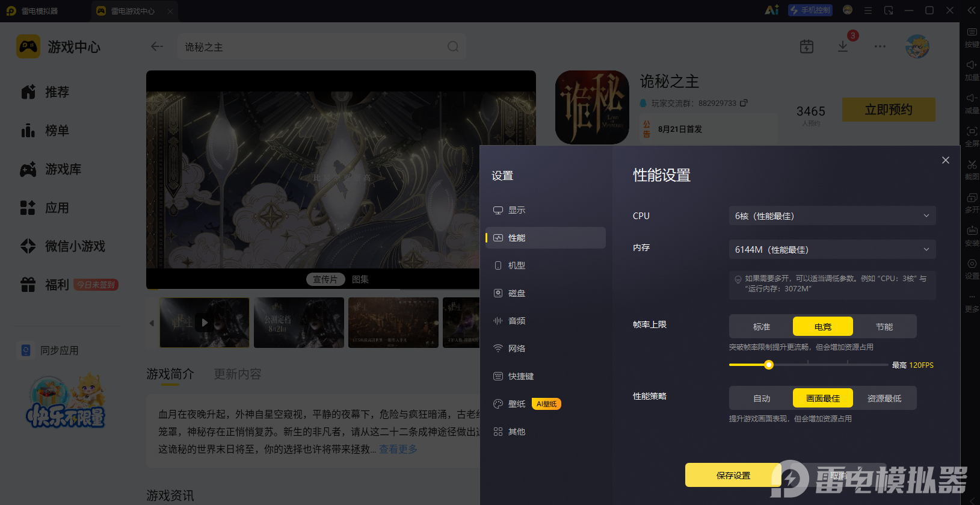This screenshot has width=980, height=505.
Task: Open the 更新内容 tab
Action: point(238,374)
